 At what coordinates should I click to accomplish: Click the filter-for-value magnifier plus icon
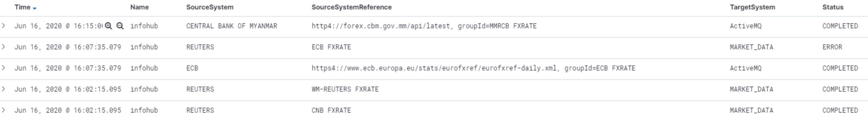[108, 26]
